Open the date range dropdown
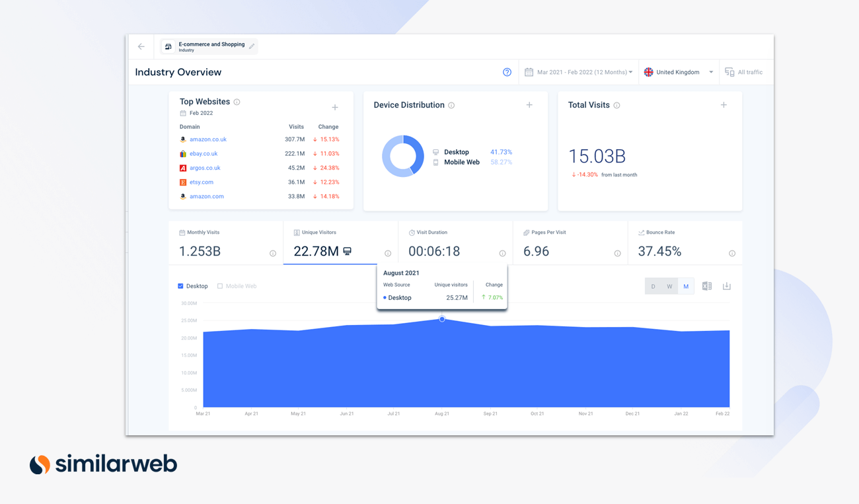Viewport: 859px width, 504px height. (x=579, y=72)
